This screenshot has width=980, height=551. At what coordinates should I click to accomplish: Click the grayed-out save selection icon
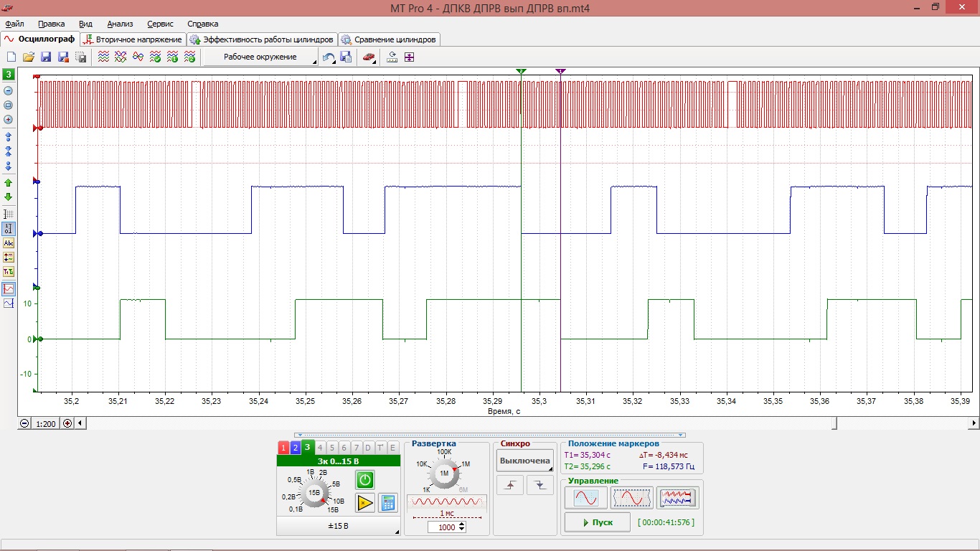click(x=80, y=57)
